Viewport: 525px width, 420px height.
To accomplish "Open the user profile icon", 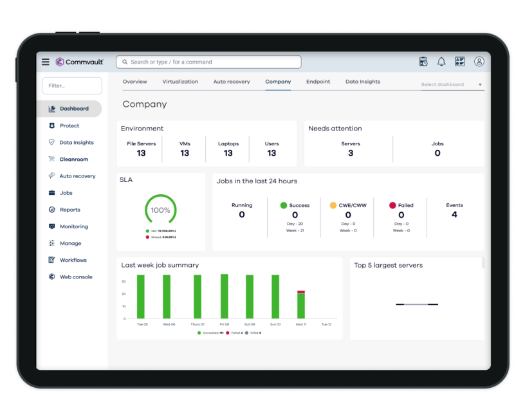I will point(479,62).
